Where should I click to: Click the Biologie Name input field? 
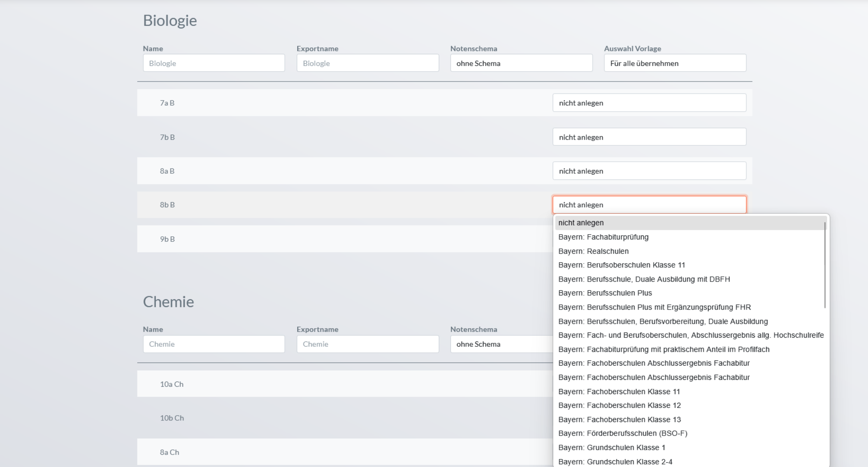click(x=214, y=63)
